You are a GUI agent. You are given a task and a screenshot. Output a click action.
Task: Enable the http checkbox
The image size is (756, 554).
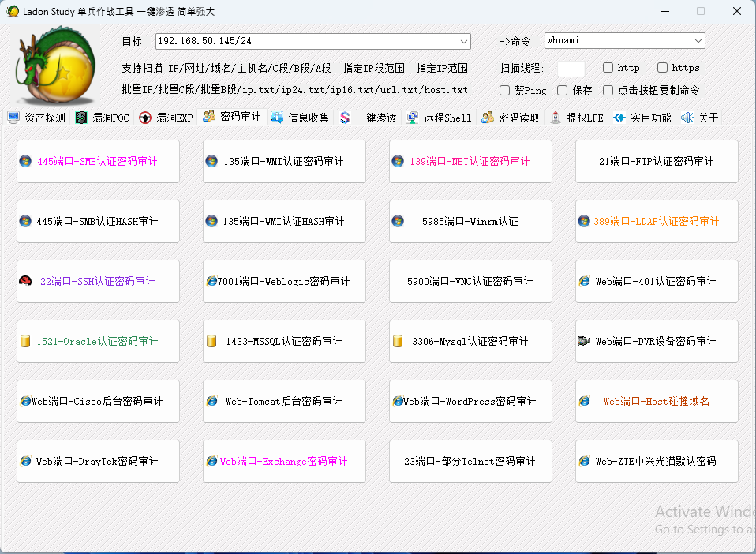tap(608, 68)
